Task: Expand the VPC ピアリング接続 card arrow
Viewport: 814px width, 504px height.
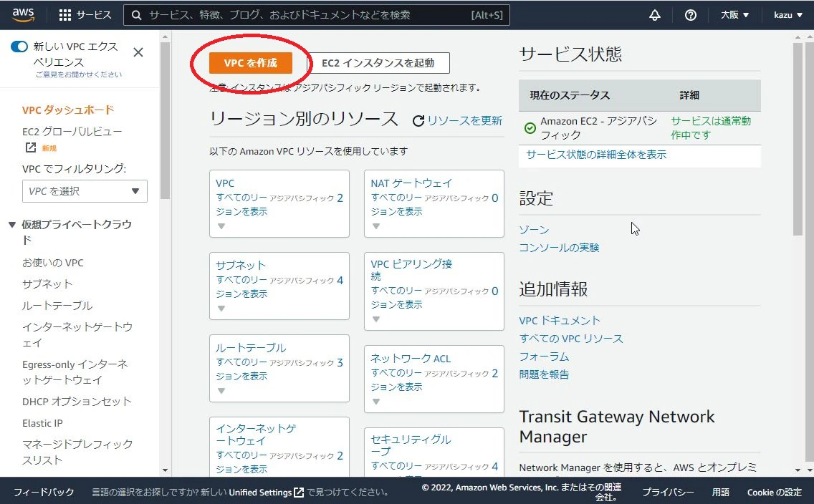Action: 376,319
